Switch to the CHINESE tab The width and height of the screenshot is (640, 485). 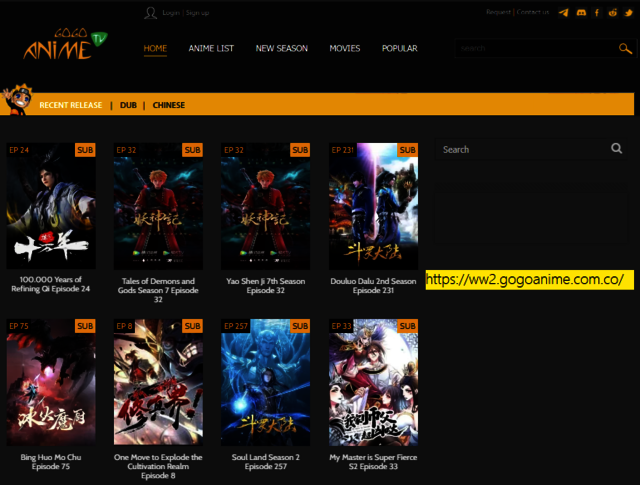pyautogui.click(x=169, y=105)
